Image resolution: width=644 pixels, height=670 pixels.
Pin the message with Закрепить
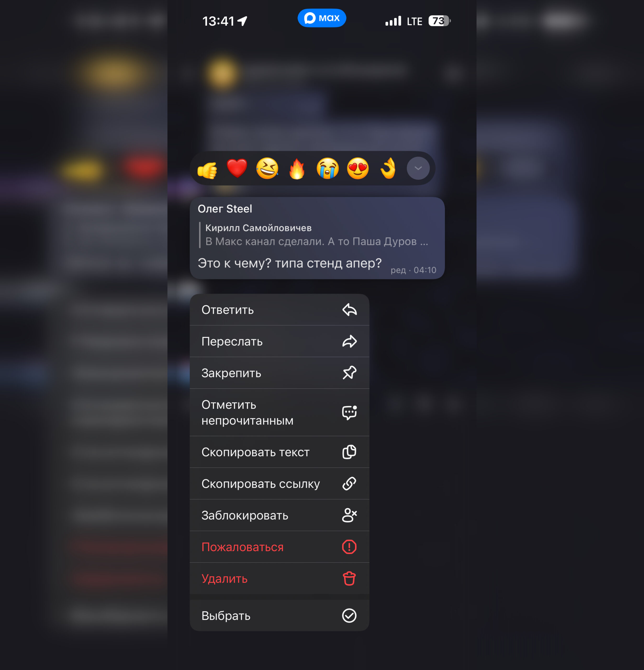279,373
